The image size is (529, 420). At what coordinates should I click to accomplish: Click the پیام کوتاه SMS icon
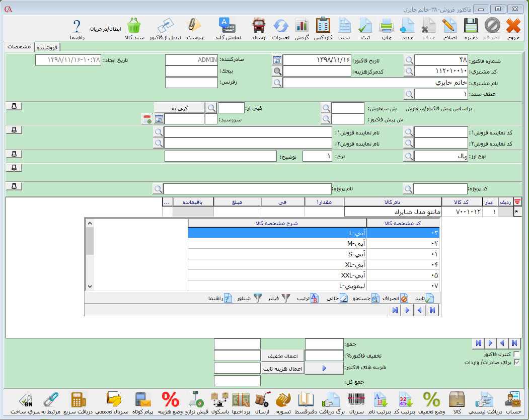coord(142,400)
